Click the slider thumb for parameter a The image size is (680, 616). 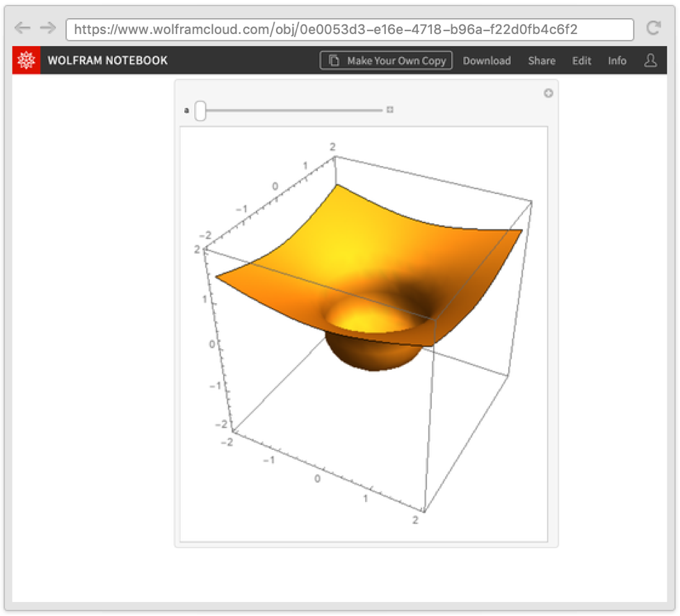coord(200,110)
